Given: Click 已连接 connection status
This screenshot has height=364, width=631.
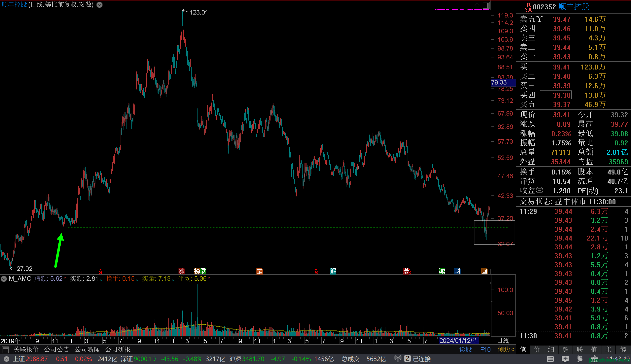Looking at the screenshot, I should point(421,359).
